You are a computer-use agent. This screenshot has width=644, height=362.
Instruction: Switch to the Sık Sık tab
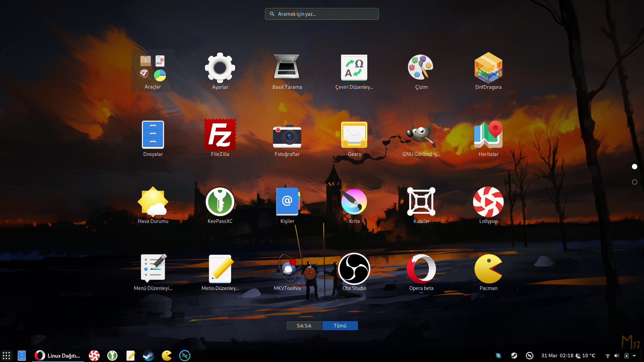point(304,325)
